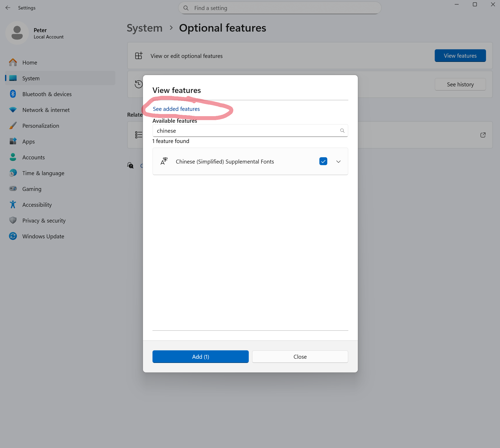Screen dimensions: 500x448
Task: Click the Personalization paintbrush icon
Action: (13, 125)
